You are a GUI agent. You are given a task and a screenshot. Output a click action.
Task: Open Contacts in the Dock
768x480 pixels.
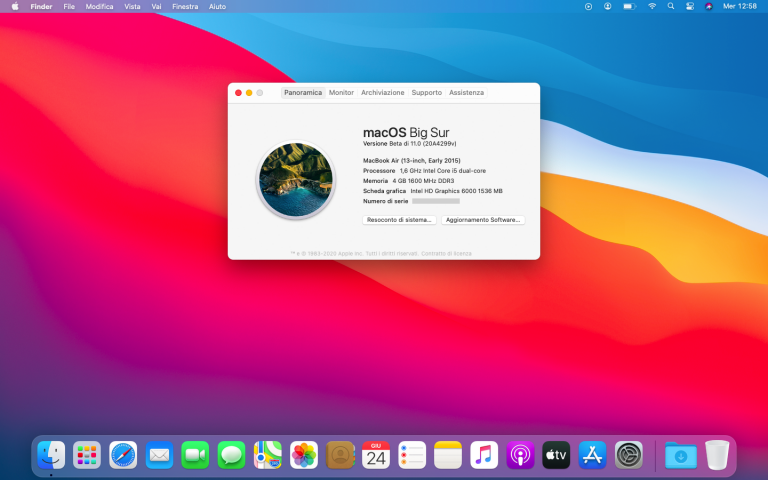[340, 455]
